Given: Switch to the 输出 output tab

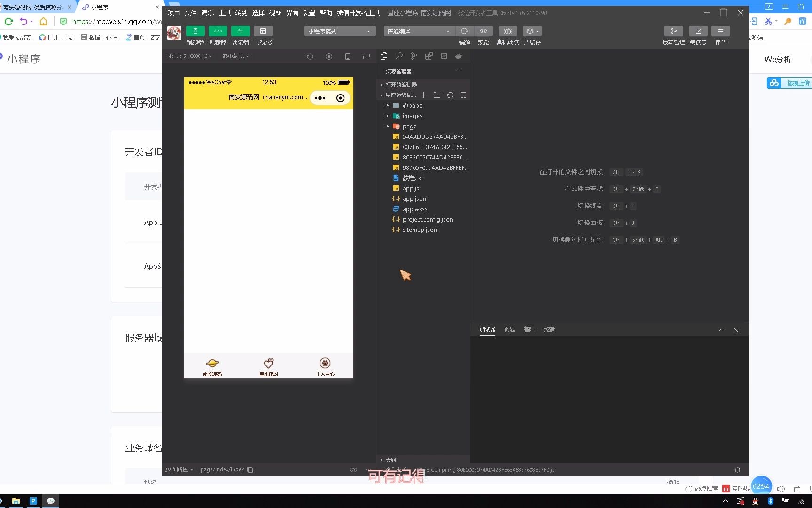Looking at the screenshot, I should 530,329.
